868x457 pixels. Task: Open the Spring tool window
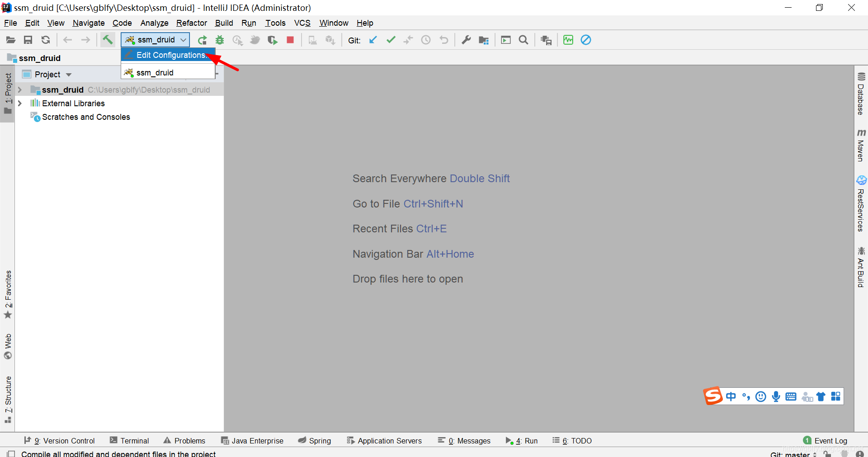pyautogui.click(x=315, y=441)
